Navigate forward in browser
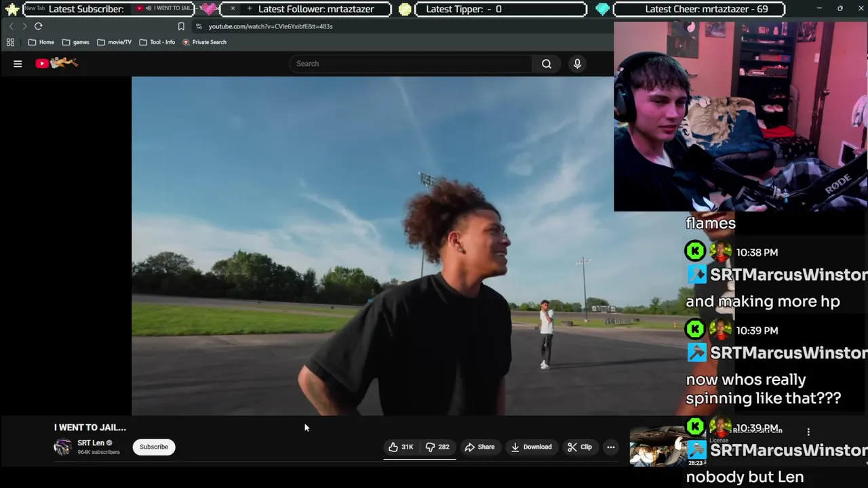Viewport: 868px width, 488px height. (x=24, y=26)
